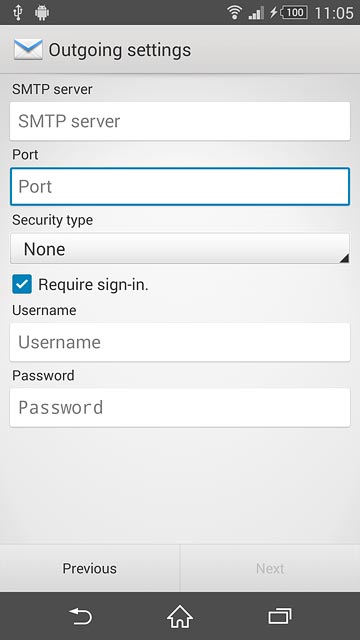Tap the Back navigation icon
Image resolution: width=360 pixels, height=640 pixels.
tap(80, 616)
